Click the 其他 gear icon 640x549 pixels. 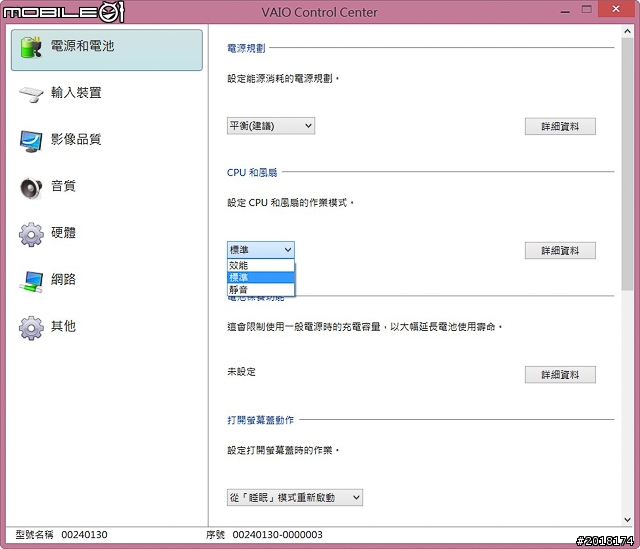tap(31, 328)
